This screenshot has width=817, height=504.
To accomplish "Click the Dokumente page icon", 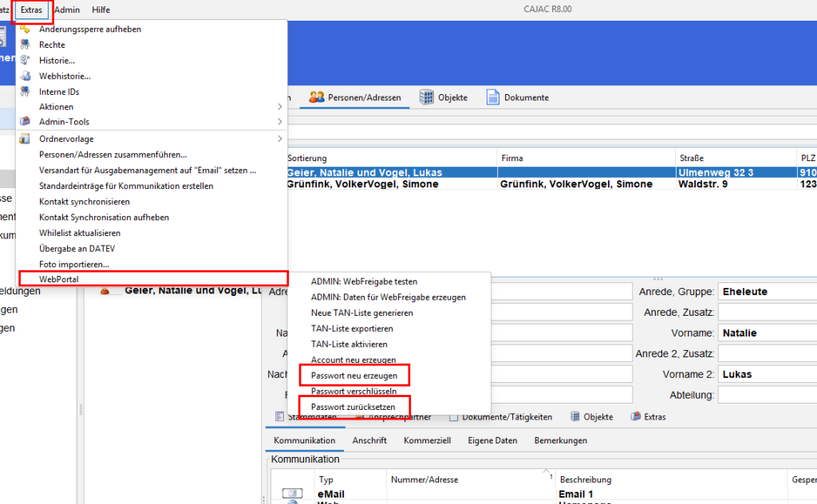I will pyautogui.click(x=492, y=97).
